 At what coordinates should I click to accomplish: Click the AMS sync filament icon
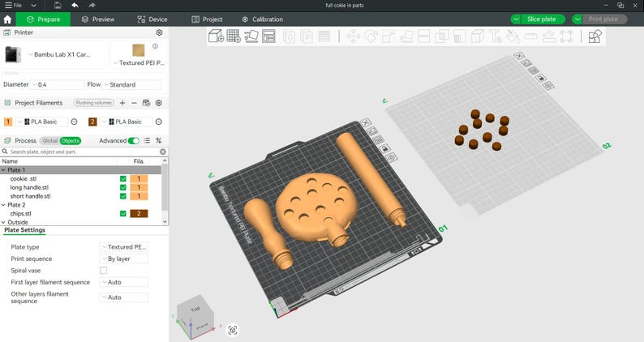coord(146,103)
